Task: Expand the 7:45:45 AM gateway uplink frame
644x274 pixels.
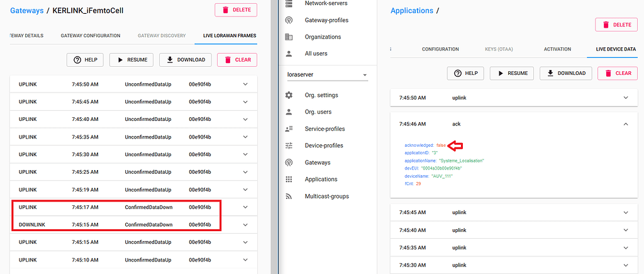Action: [246, 101]
